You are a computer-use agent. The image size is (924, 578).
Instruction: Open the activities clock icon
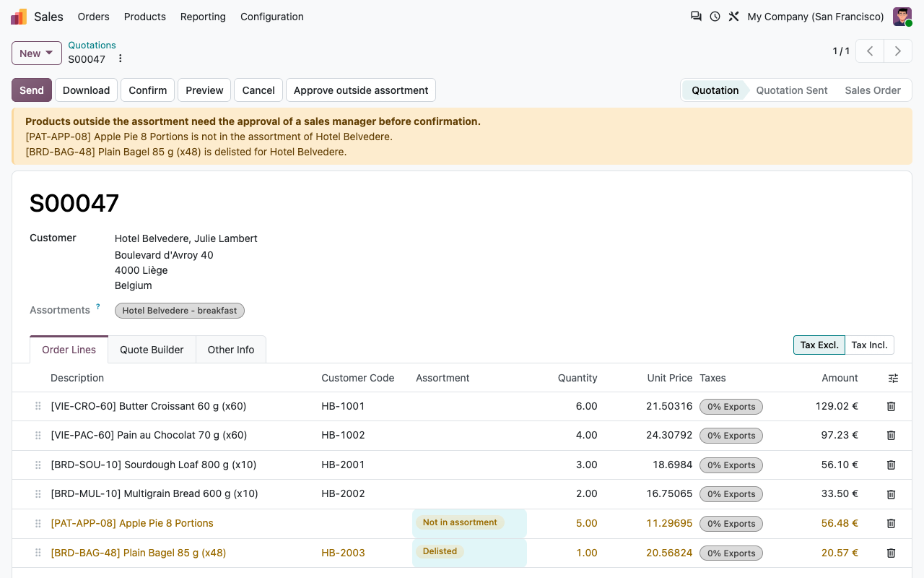pyautogui.click(x=715, y=17)
